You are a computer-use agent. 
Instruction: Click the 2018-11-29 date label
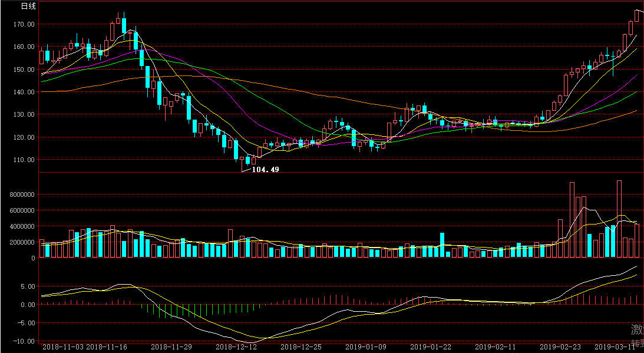[x=171, y=347]
